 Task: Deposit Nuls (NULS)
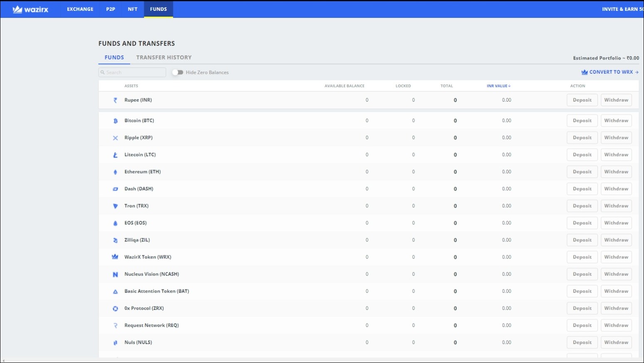(582, 343)
